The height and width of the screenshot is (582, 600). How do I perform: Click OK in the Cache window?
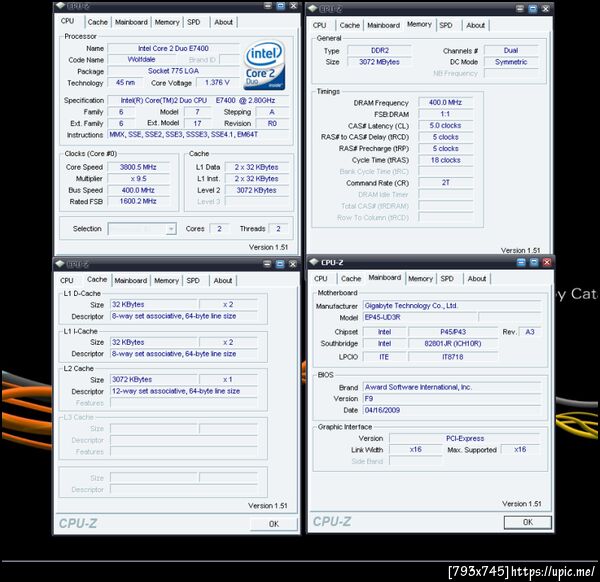(274, 524)
